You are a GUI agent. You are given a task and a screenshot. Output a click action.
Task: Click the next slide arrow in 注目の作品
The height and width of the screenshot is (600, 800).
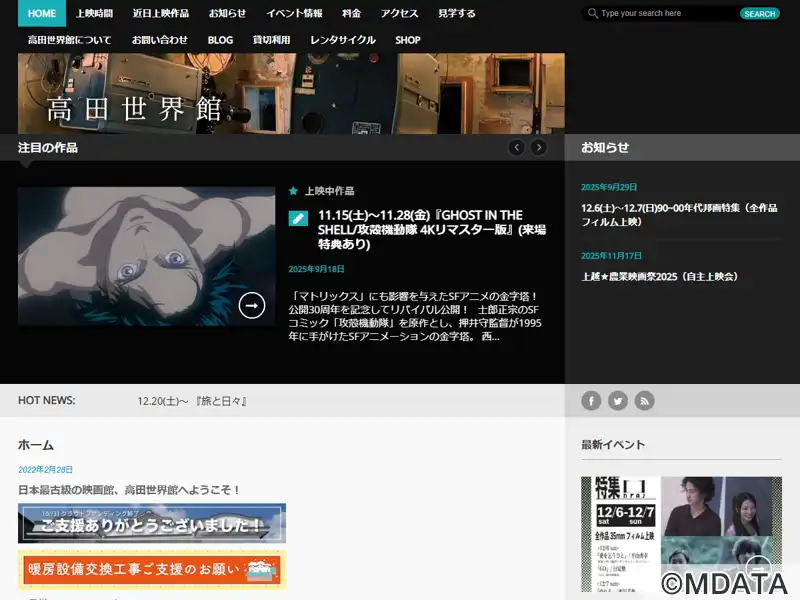538,147
